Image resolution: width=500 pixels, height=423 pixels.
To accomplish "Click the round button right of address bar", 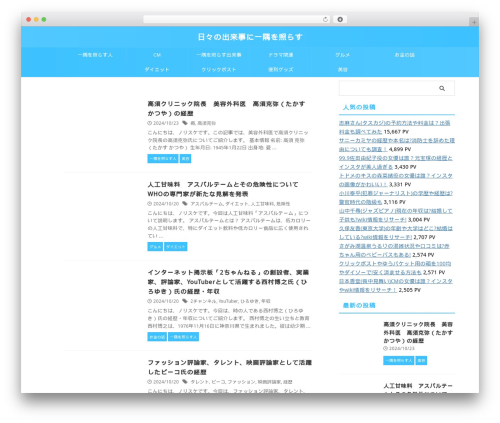I will (340, 19).
